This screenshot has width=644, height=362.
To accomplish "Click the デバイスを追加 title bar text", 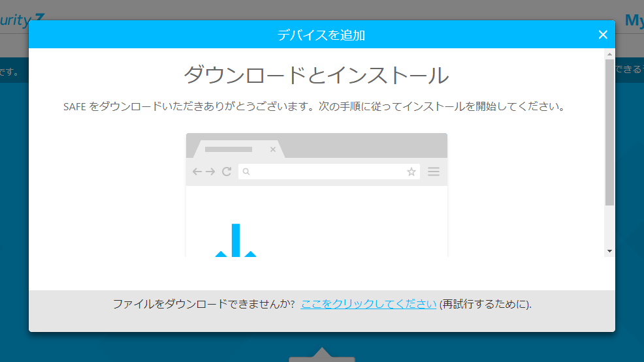I will click(321, 35).
